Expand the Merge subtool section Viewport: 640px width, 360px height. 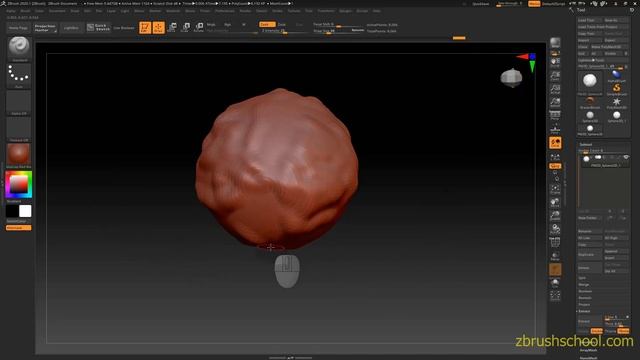coord(584,284)
